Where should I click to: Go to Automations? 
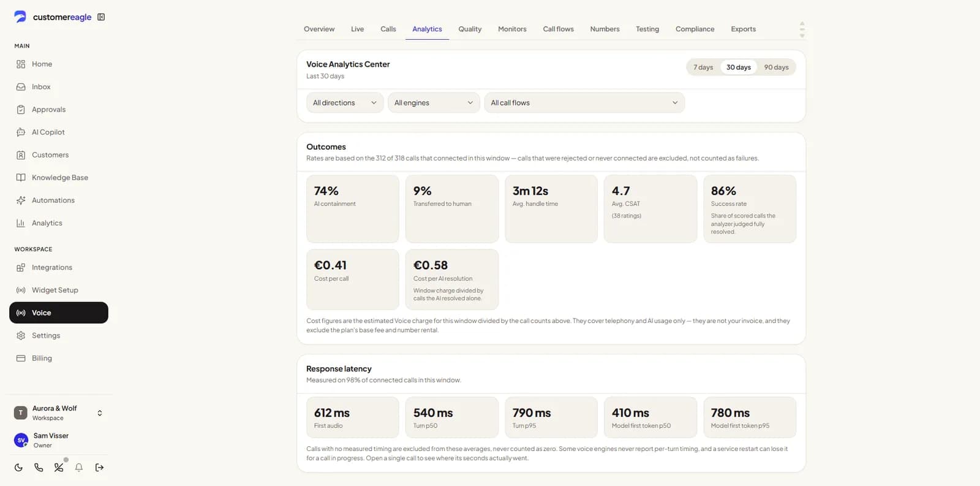click(59, 200)
